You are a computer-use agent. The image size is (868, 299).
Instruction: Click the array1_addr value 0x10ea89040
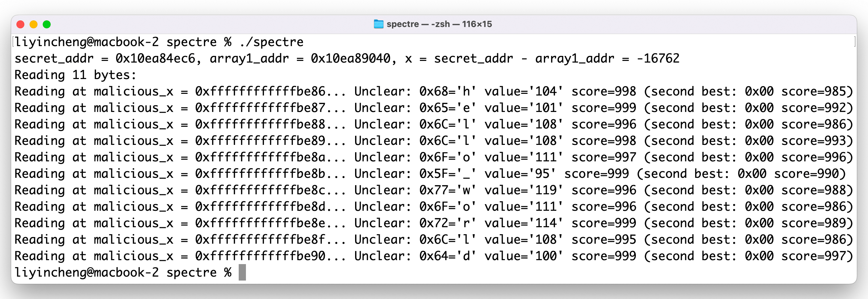(x=350, y=59)
